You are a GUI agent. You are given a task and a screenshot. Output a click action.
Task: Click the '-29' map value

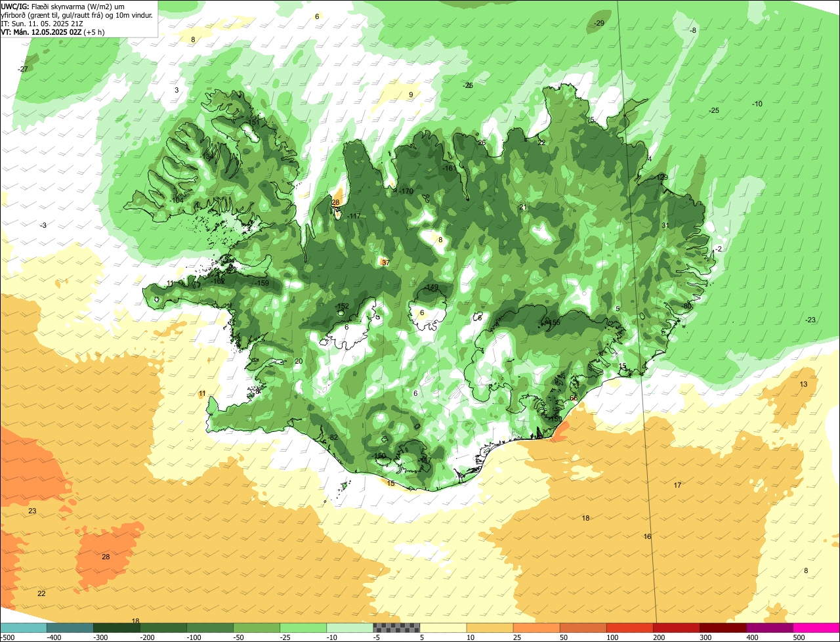(599, 23)
